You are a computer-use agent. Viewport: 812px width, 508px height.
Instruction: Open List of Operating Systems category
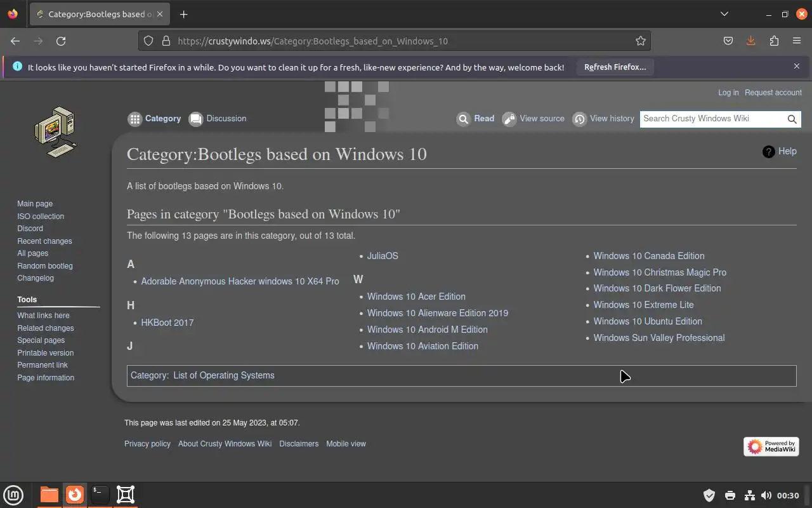pyautogui.click(x=224, y=375)
